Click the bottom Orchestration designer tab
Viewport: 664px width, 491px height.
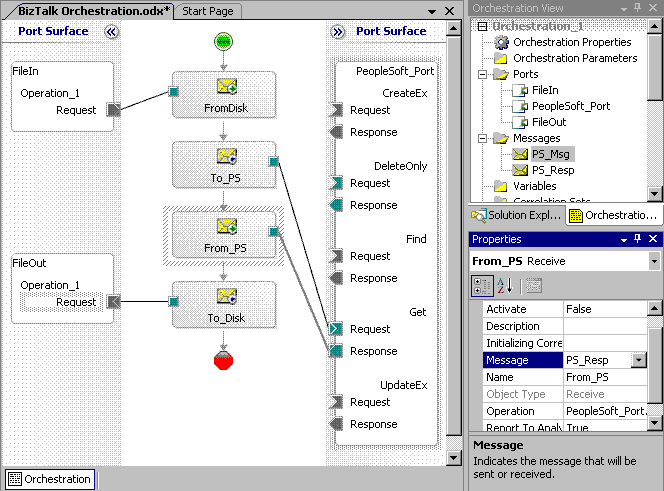click(50, 479)
